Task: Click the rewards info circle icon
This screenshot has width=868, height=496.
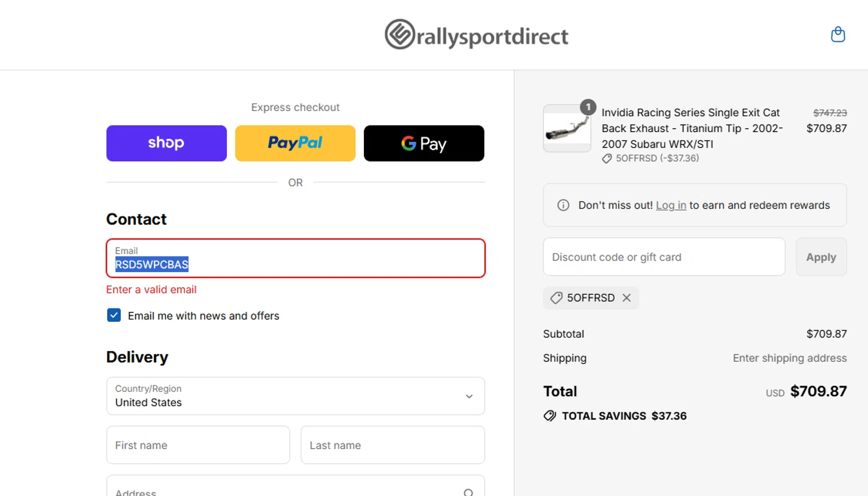Action: click(x=563, y=205)
